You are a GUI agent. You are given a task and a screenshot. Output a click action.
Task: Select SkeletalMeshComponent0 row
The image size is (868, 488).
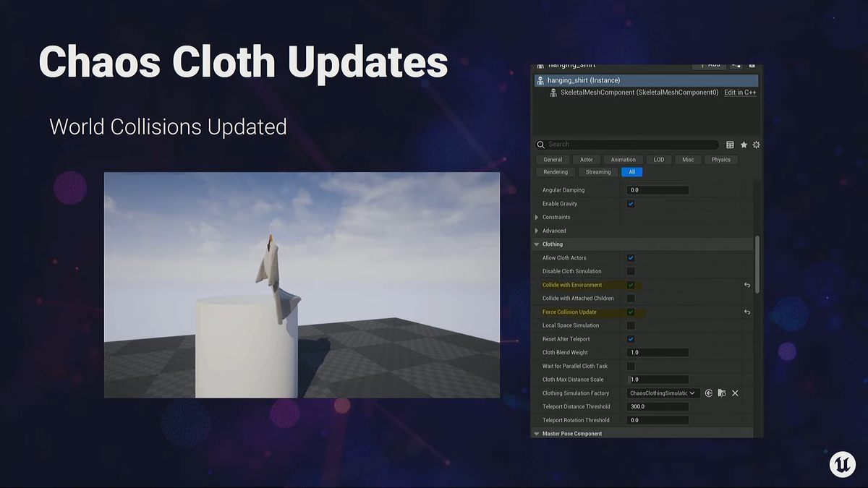click(646, 93)
